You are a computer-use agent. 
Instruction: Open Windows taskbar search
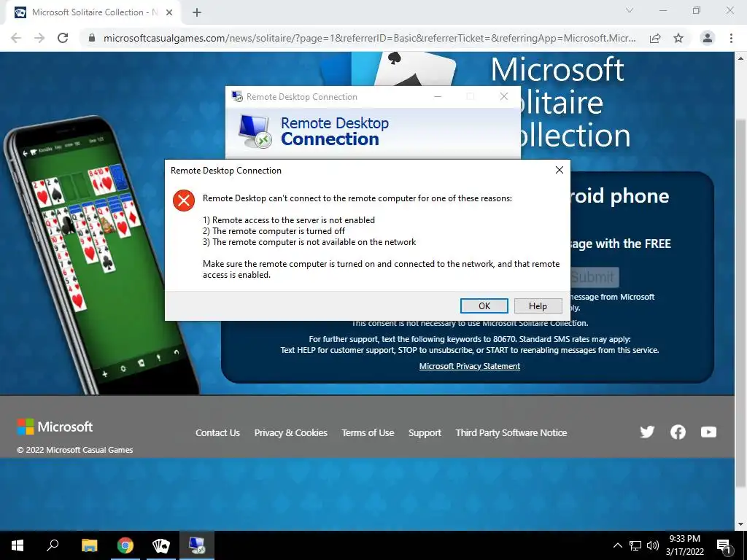coord(53,545)
